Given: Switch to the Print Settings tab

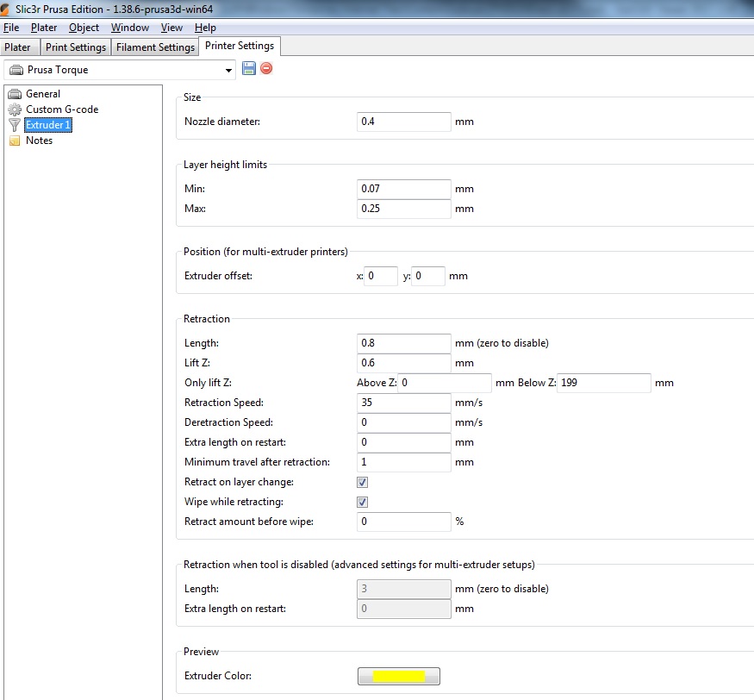Looking at the screenshot, I should coord(76,47).
